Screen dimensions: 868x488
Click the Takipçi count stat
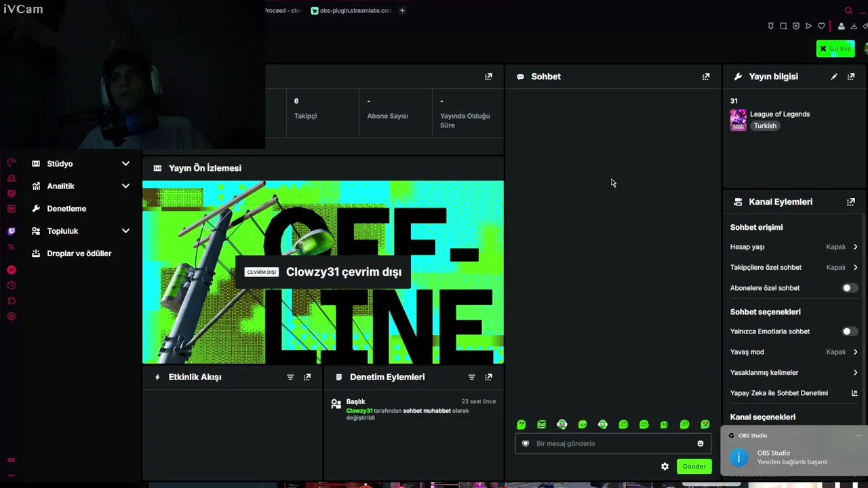(x=305, y=108)
